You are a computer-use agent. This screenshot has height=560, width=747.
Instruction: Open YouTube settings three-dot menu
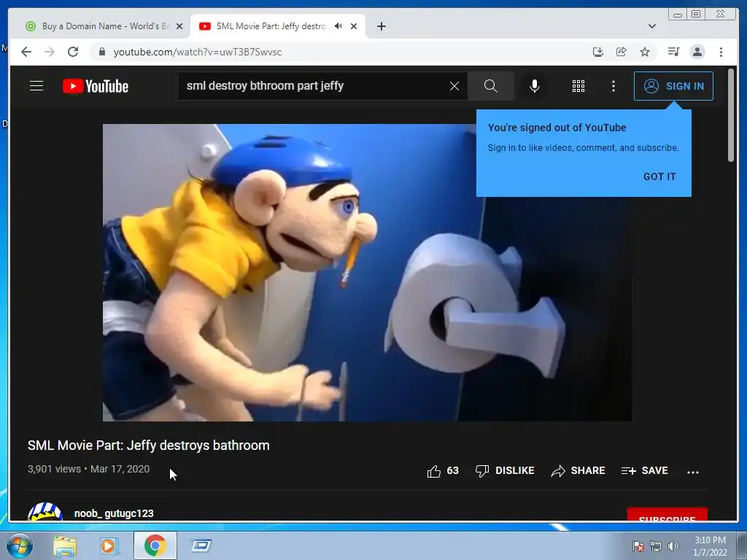tap(614, 86)
